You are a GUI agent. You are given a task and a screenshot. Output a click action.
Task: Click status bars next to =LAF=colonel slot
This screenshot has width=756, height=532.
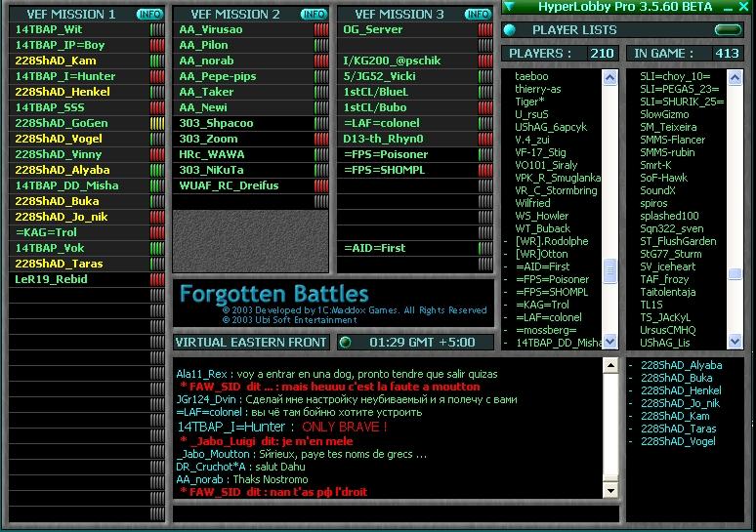coord(485,123)
